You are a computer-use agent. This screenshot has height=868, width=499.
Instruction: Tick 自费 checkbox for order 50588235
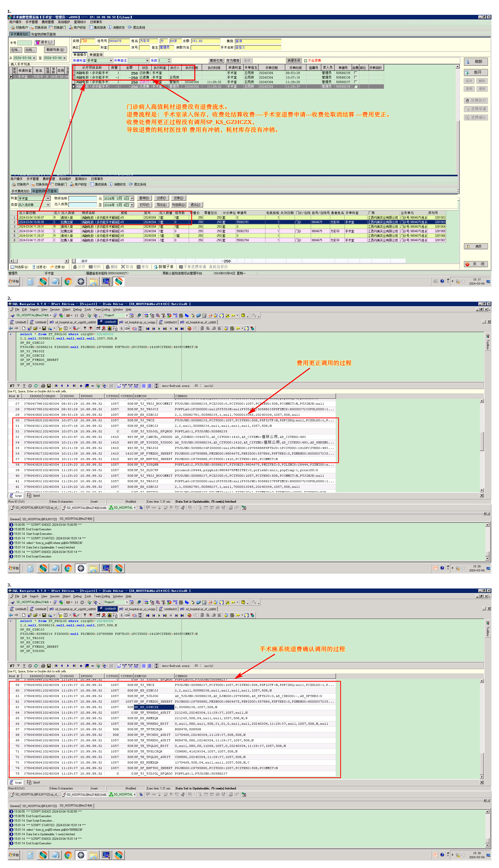pyautogui.click(x=355, y=73)
